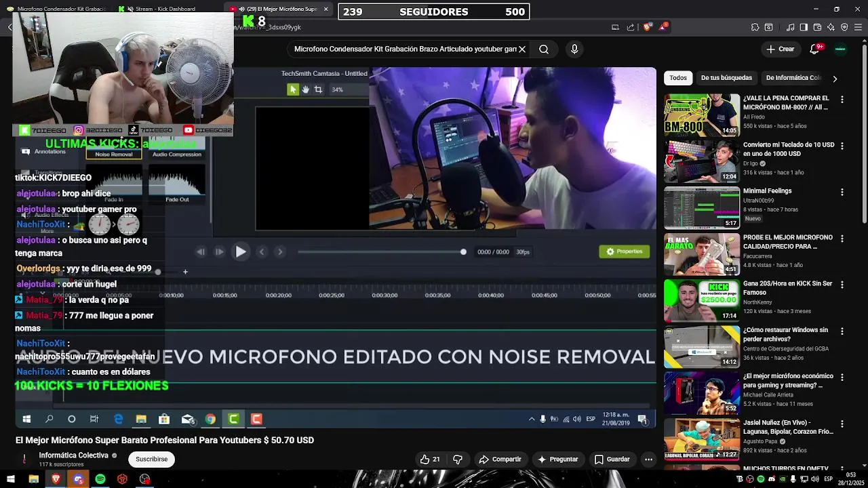Click the Suscribirse button
This screenshot has width=868, height=488.
tap(151, 459)
